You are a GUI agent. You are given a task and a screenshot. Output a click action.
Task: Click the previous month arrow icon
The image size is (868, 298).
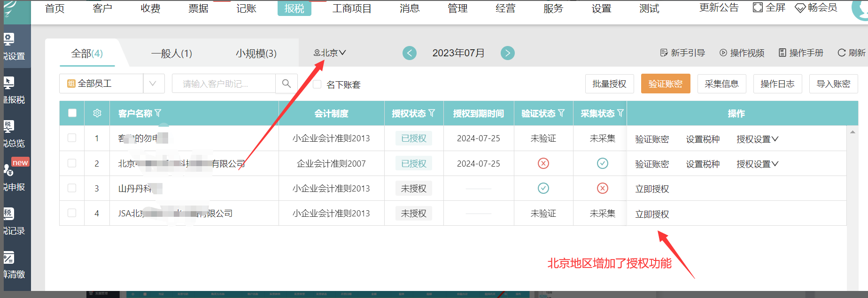tap(409, 53)
